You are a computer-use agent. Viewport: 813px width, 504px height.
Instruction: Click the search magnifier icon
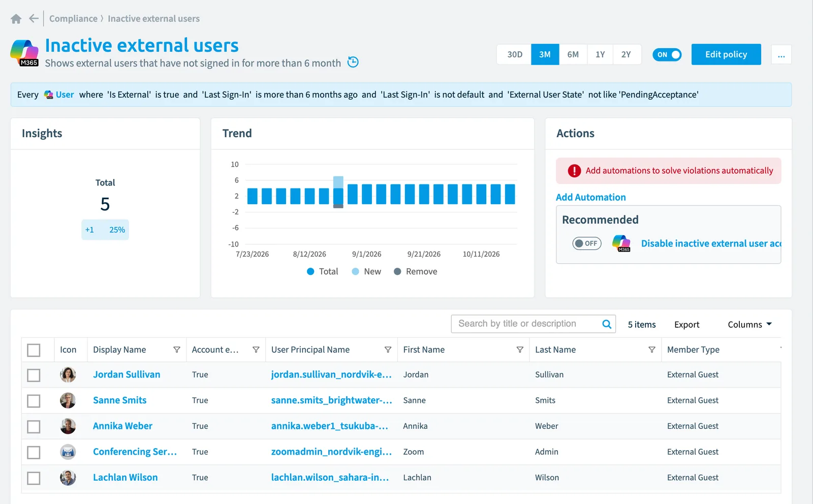coord(607,324)
